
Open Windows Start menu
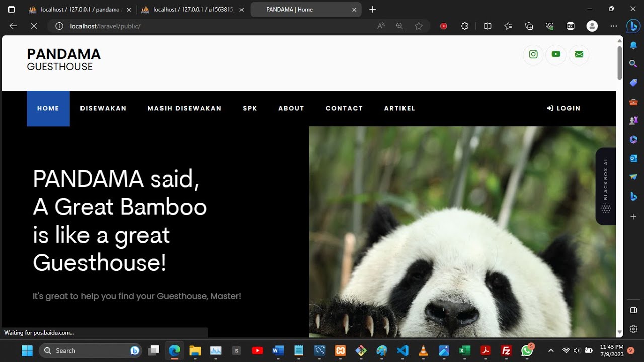point(27,350)
